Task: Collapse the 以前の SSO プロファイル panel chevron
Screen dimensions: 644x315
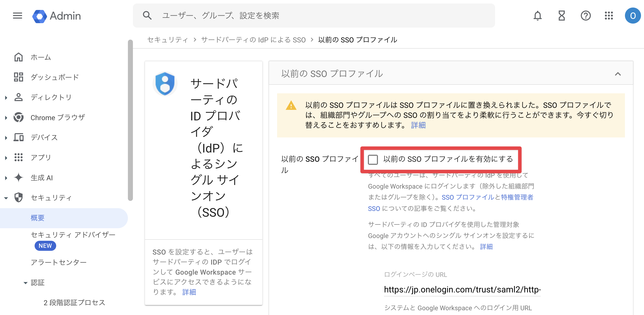Action: [618, 74]
